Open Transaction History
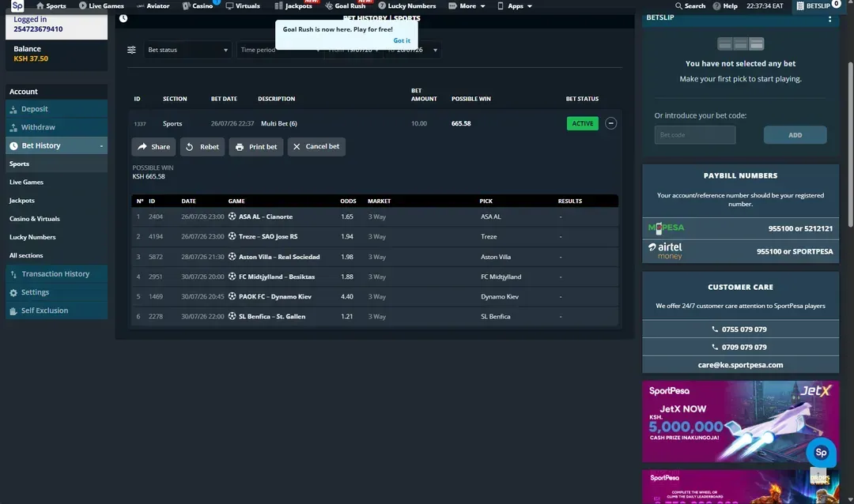 click(x=57, y=274)
